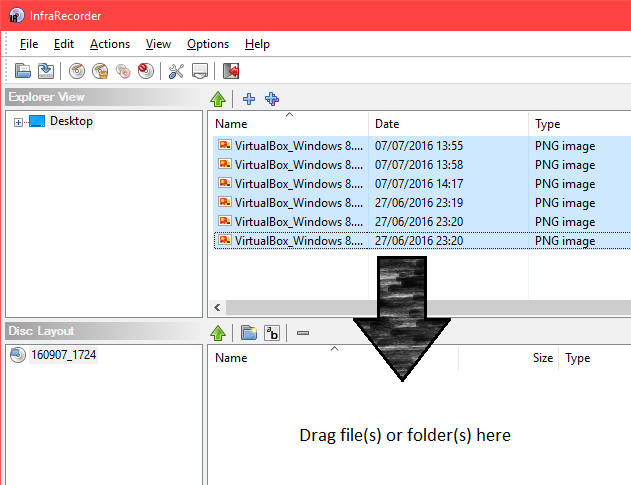This screenshot has width=631, height=485.
Task: Select the file dated 07/07/2016 13:55
Action: point(422,146)
